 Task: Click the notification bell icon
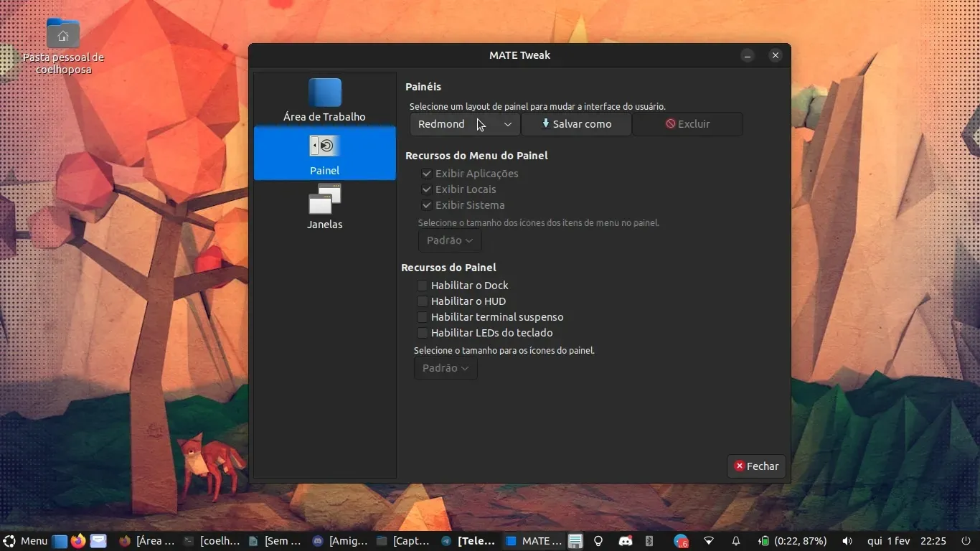pyautogui.click(x=735, y=541)
